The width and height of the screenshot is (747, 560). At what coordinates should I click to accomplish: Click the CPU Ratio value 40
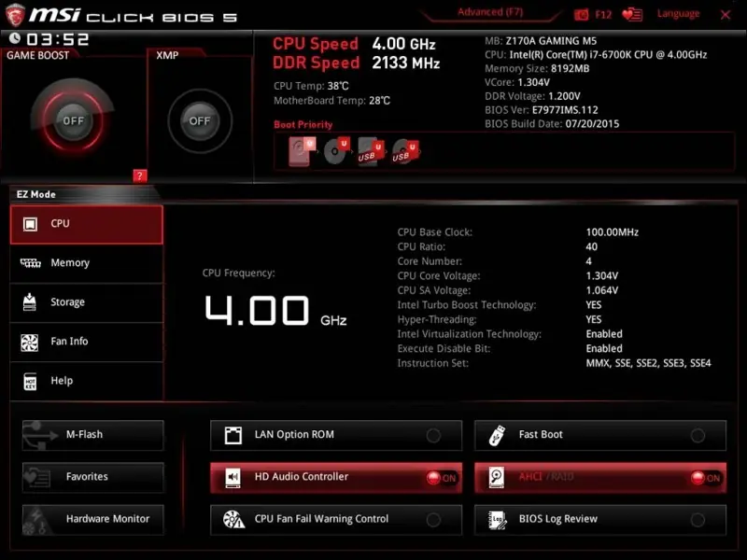point(592,246)
